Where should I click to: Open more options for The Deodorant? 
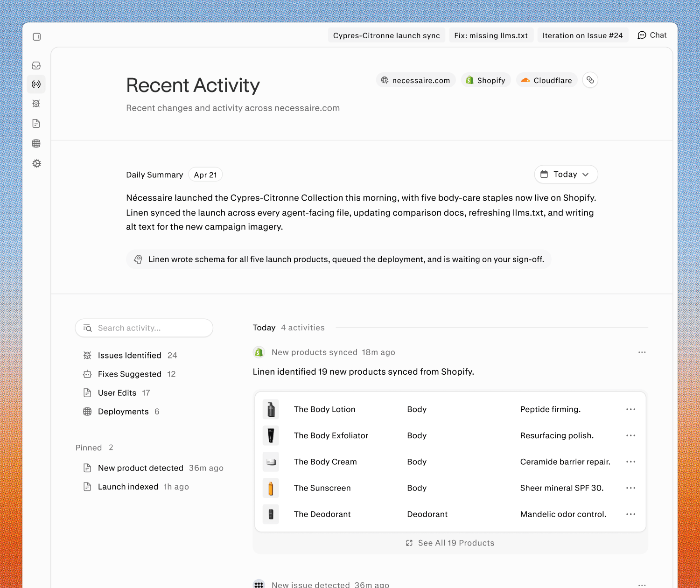click(631, 514)
